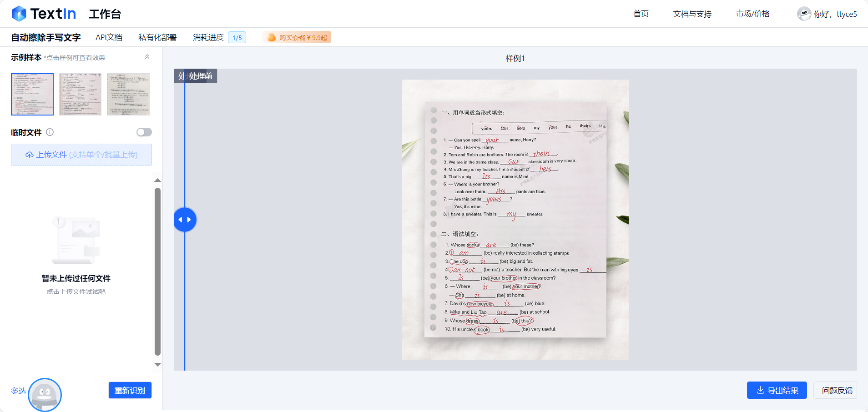Click the 工作台 heading text
Image resolution: width=868 pixels, height=412 pixels.
click(105, 14)
